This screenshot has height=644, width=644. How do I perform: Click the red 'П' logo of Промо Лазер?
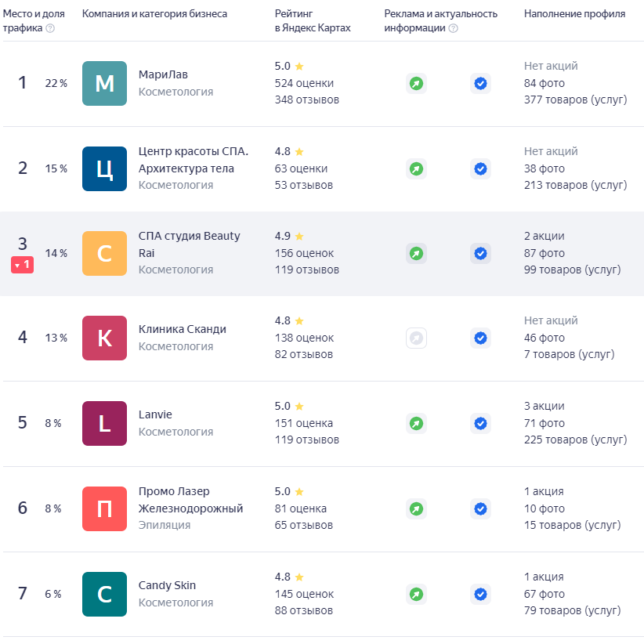104,509
